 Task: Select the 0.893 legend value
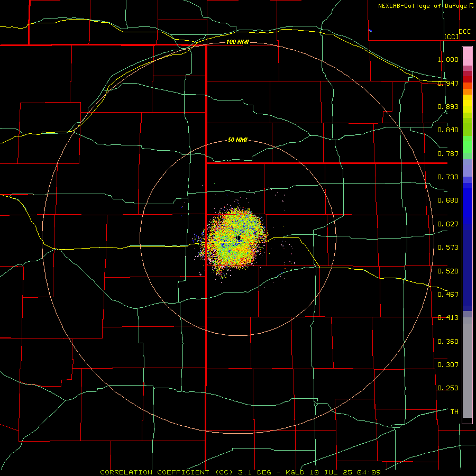pyautogui.click(x=448, y=106)
